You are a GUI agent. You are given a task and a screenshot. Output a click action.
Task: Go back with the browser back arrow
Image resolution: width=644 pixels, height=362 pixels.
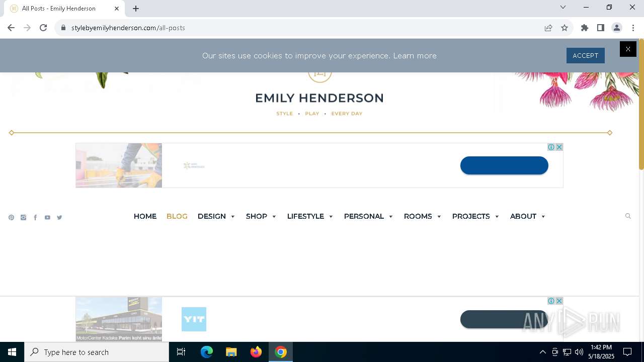coord(11,28)
